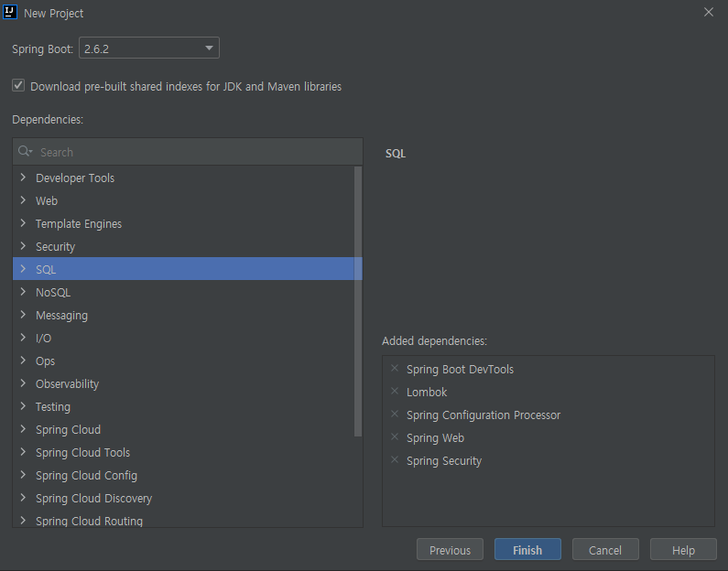The width and height of the screenshot is (728, 571).
Task: Select Lombok in added dependencies
Action: click(x=427, y=392)
